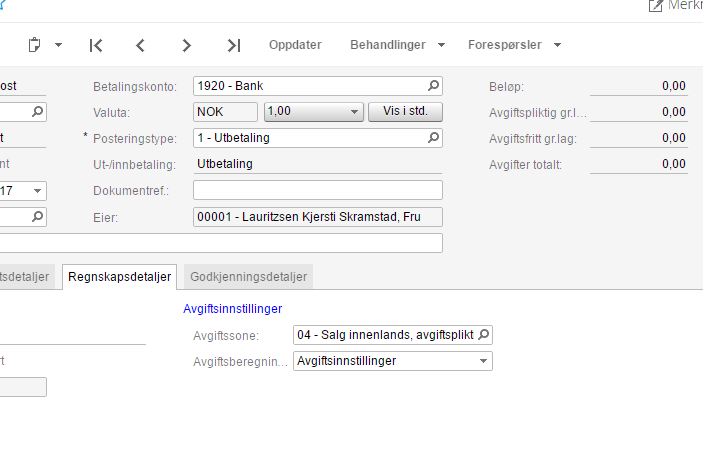Open the Avgiftsberegning dropdown list

[483, 361]
